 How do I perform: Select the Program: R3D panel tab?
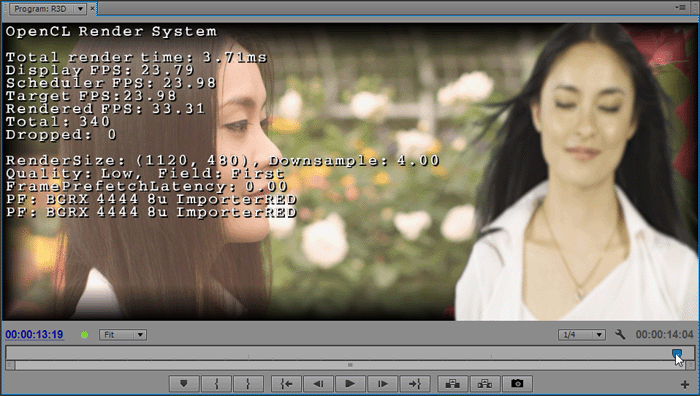pyautogui.click(x=41, y=8)
